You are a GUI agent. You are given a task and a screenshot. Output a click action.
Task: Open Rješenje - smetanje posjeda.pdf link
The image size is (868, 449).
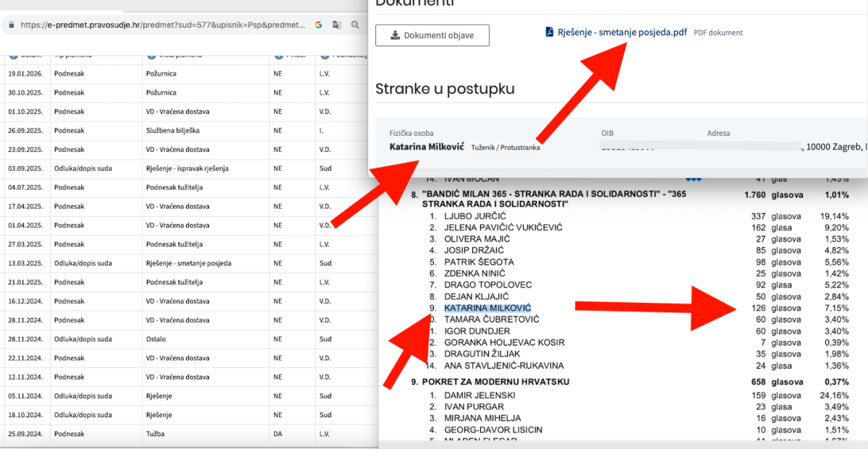pos(622,33)
